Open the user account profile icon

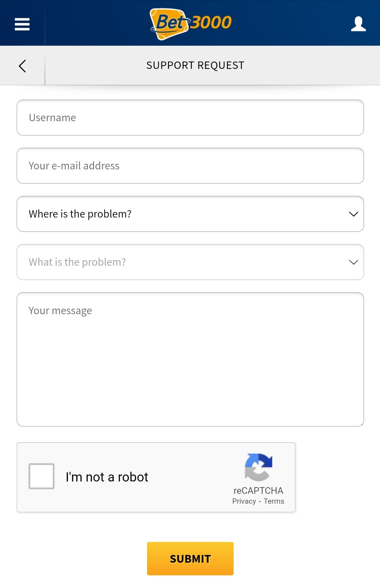click(358, 24)
